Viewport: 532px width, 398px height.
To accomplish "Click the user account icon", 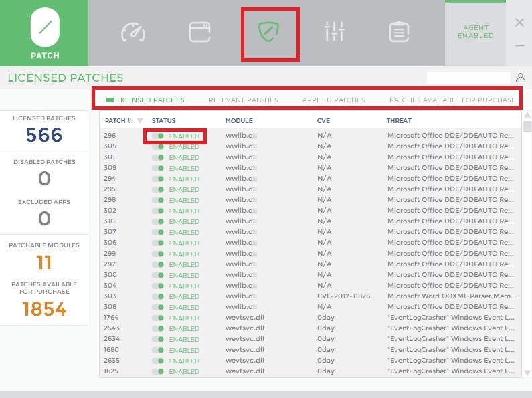I will click(521, 78).
